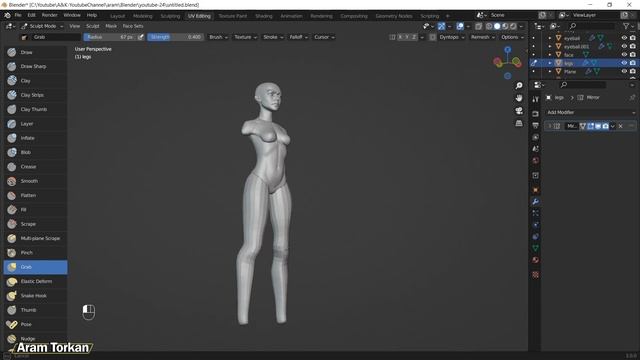Viewport: 640px width, 360px height.
Task: Select the Pinch brush
Action: click(x=35, y=253)
